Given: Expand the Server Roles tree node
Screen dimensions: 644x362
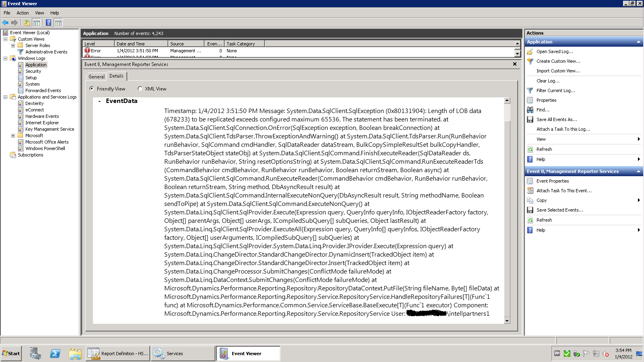Looking at the screenshot, I should [13, 45].
